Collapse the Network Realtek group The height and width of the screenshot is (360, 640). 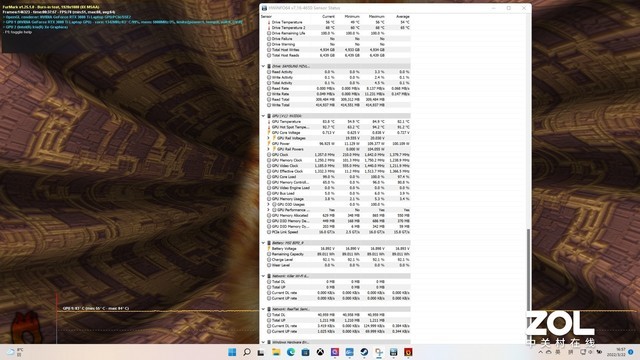[x=263, y=309]
